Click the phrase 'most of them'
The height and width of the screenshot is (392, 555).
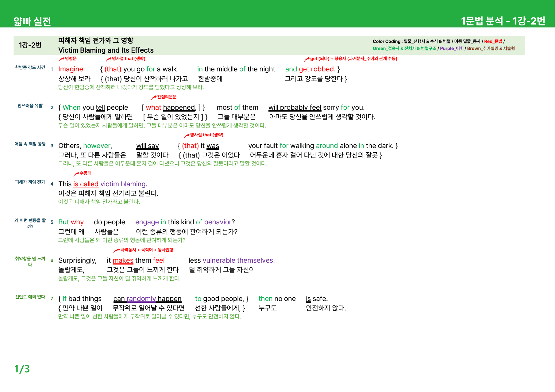pyautogui.click(x=237, y=108)
